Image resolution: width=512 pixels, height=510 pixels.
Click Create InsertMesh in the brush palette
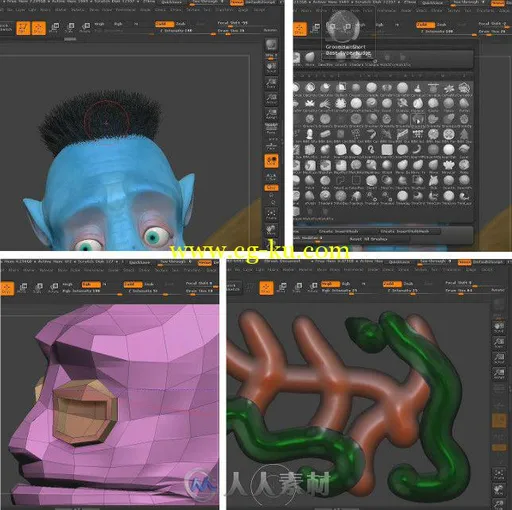(x=338, y=231)
